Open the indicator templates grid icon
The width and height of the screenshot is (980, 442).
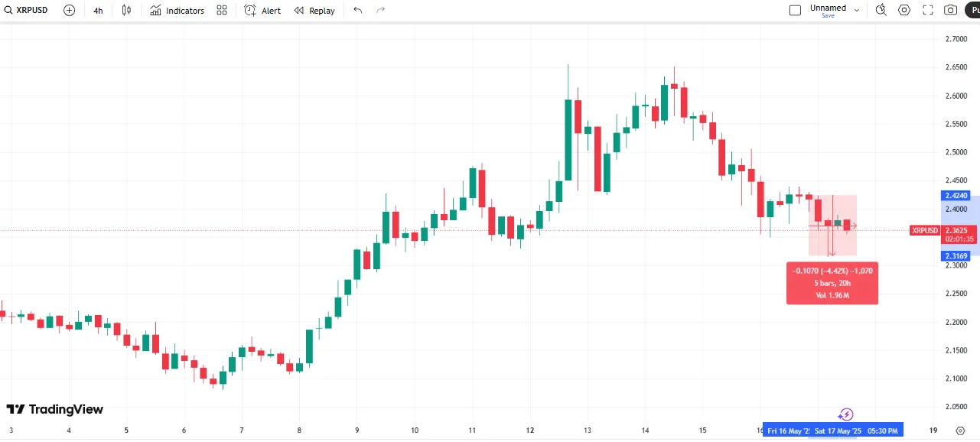[x=221, y=10]
